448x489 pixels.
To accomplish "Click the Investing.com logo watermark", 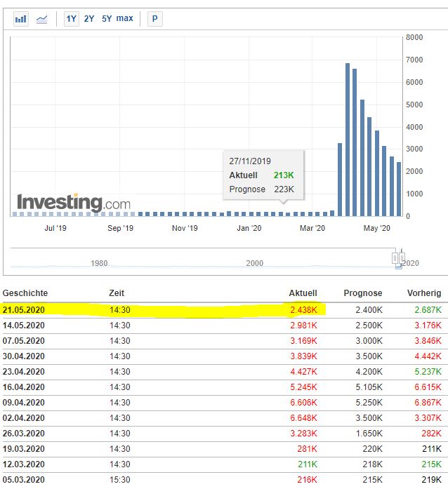I will pyautogui.click(x=74, y=203).
